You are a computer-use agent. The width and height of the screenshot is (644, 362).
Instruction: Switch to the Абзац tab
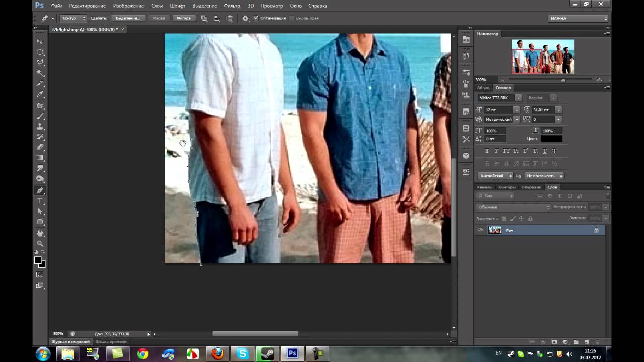483,88
